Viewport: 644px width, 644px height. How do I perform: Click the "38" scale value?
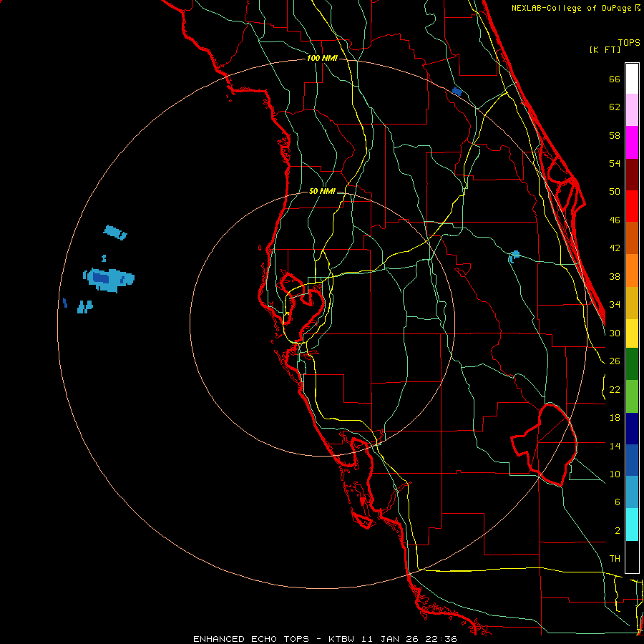coord(615,276)
